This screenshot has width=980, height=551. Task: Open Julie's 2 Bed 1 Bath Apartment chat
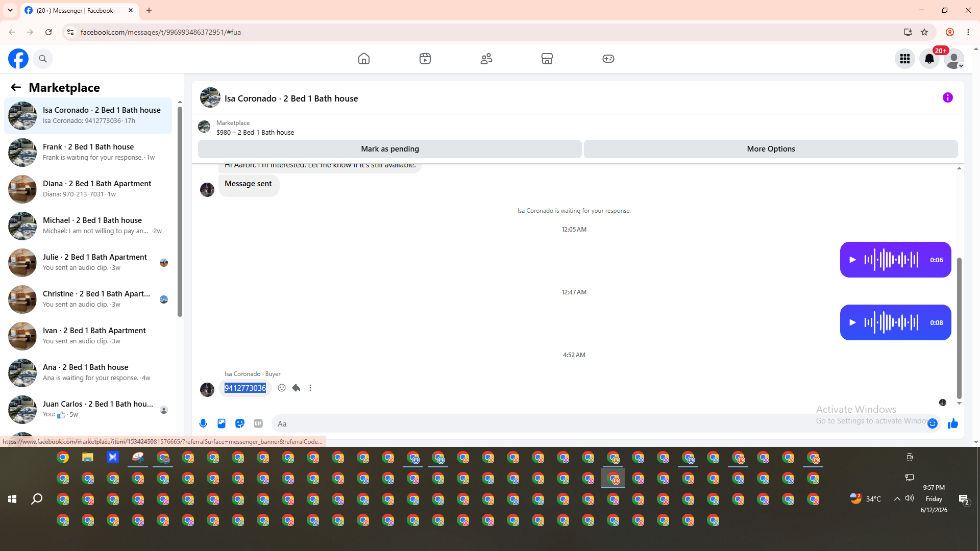click(x=88, y=263)
